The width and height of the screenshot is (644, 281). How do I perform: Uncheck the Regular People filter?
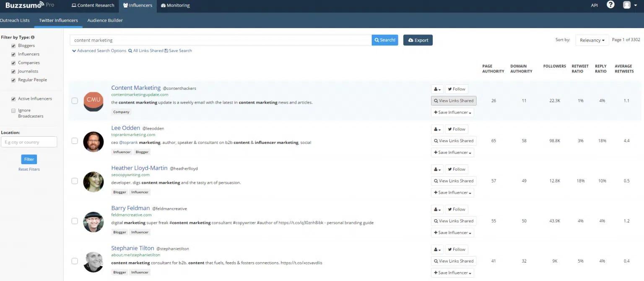14,80
